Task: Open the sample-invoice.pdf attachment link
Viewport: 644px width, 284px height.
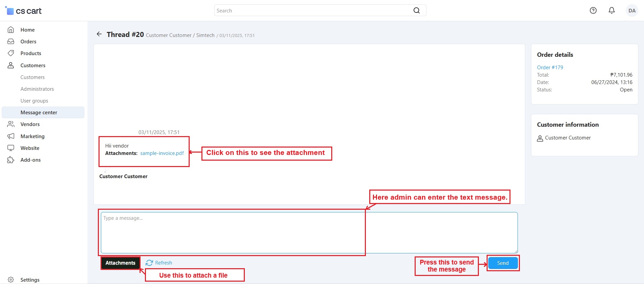Action: (162, 153)
